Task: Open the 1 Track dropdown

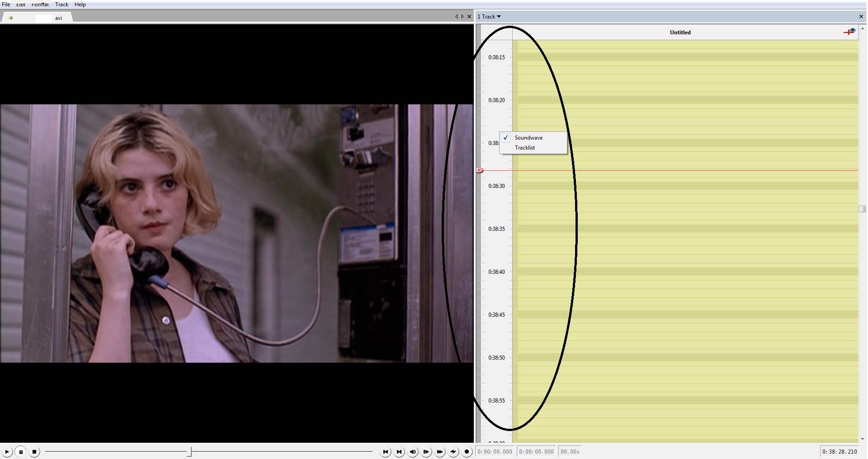Action: click(x=489, y=17)
